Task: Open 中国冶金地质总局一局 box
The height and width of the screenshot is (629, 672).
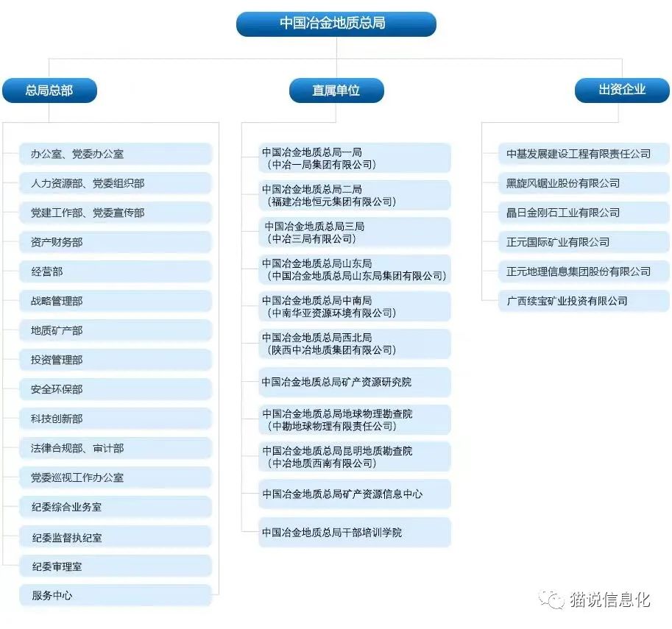Action: point(355,158)
